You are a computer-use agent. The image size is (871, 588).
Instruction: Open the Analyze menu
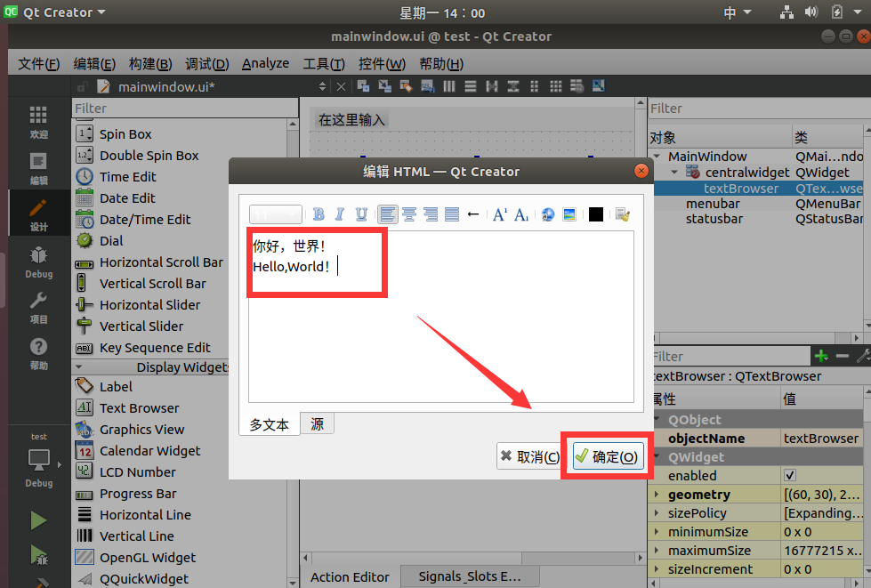(265, 64)
